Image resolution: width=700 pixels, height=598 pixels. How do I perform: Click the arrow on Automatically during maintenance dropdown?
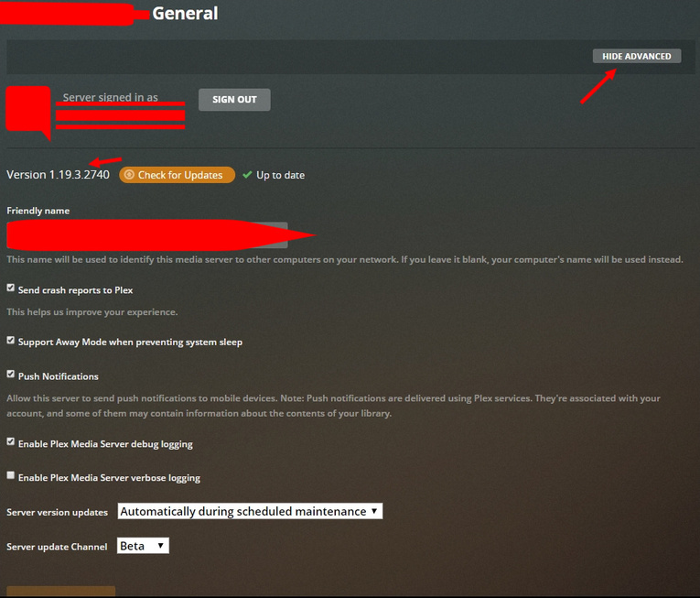[374, 510]
